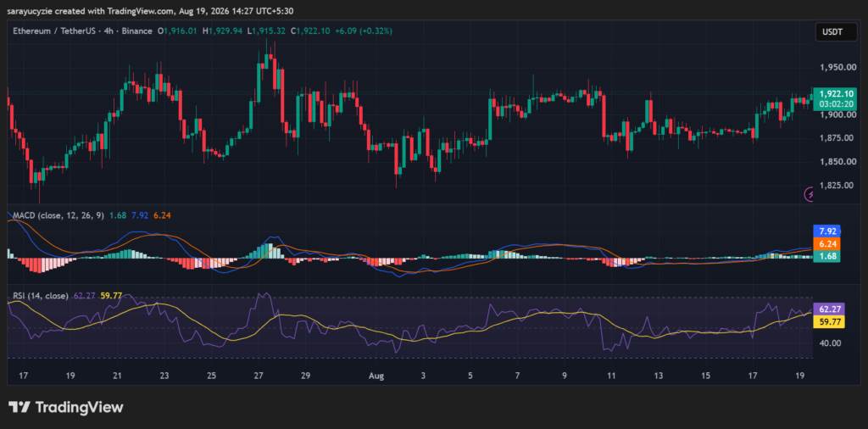The width and height of the screenshot is (868, 429).
Task: Click the close value C1,922.10 in header
Action: click(x=310, y=31)
